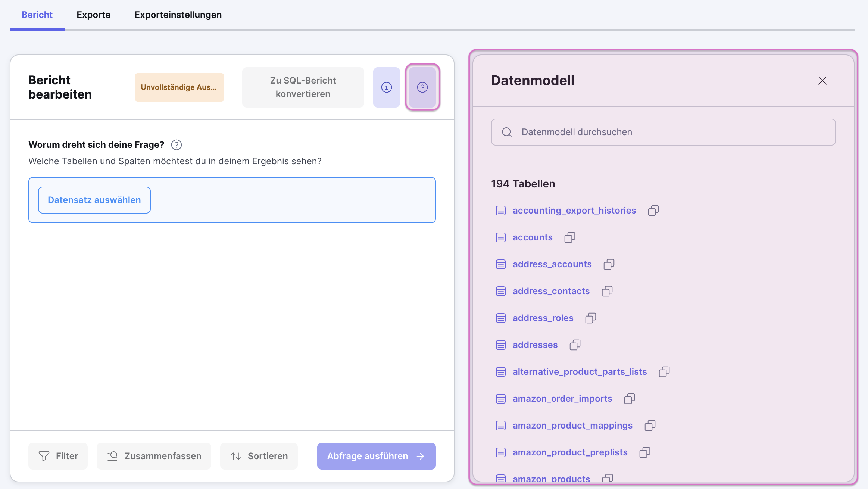Close the Datenmodell panel
The height and width of the screenshot is (489, 868).
pyautogui.click(x=822, y=81)
